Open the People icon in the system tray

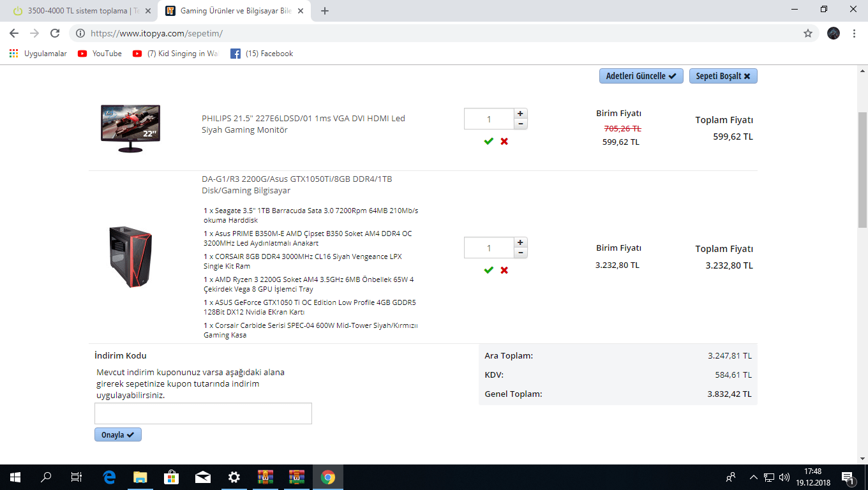tap(731, 477)
